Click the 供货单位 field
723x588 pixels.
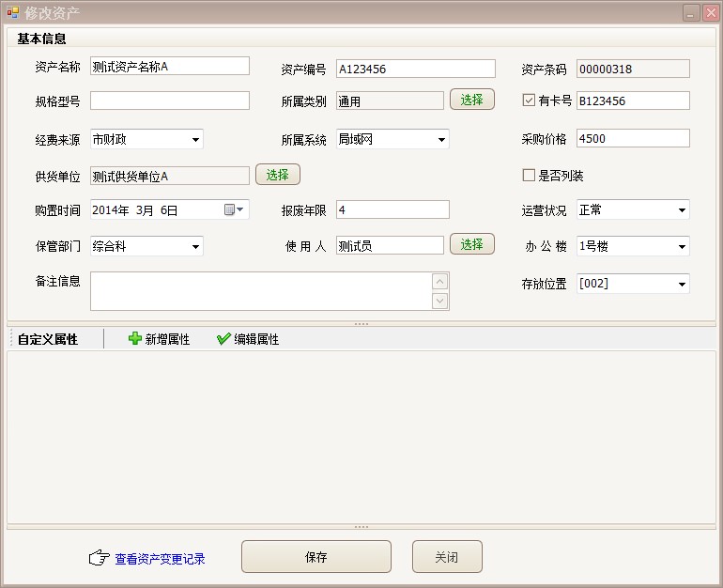(x=170, y=176)
